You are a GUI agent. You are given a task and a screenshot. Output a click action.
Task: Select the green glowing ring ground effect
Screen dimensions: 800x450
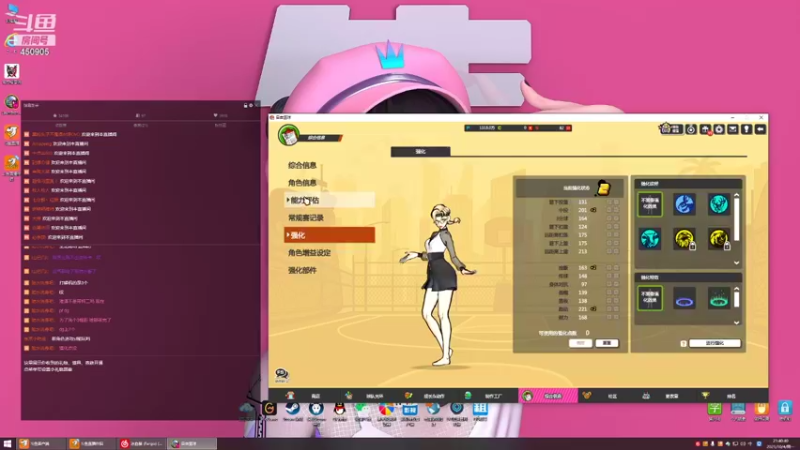(719, 298)
